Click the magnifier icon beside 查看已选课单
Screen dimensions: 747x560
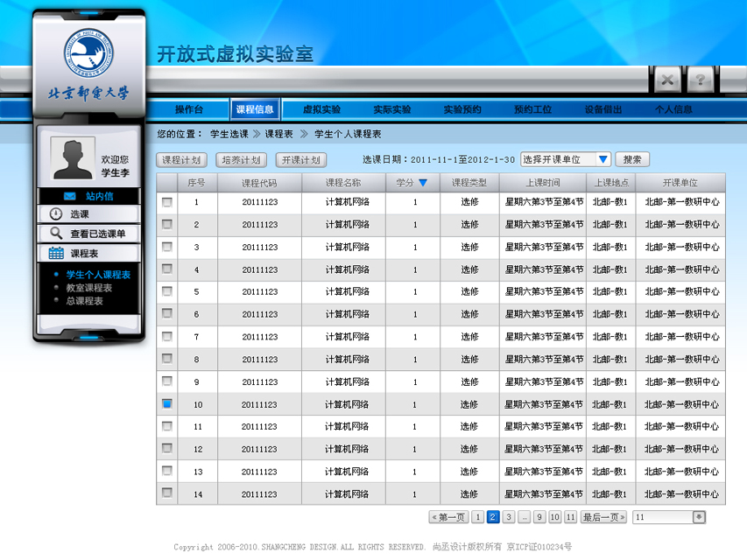click(56, 234)
